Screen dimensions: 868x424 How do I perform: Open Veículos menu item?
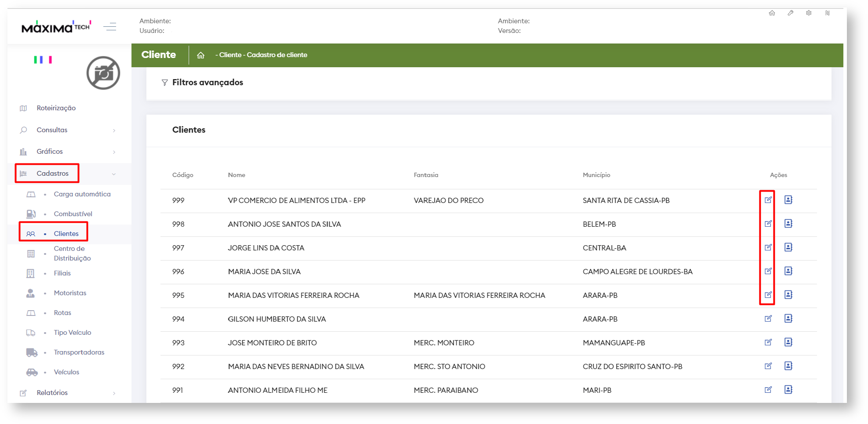pos(66,372)
